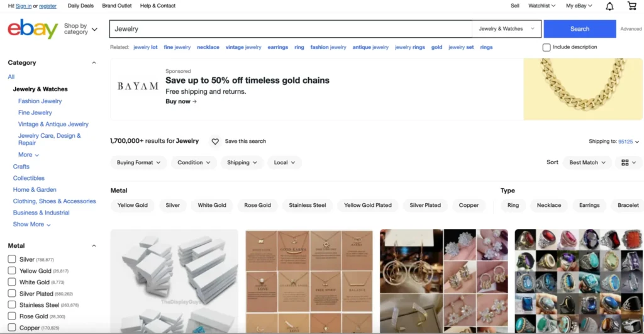This screenshot has width=644, height=334.
Task: Click the heart icon to save this search
Action: coord(215,142)
